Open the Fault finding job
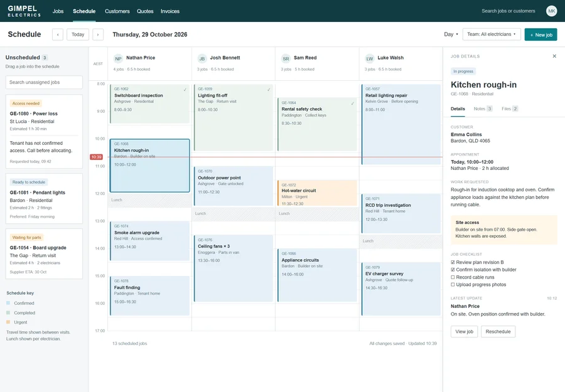The image size is (565, 392). coord(149,295)
